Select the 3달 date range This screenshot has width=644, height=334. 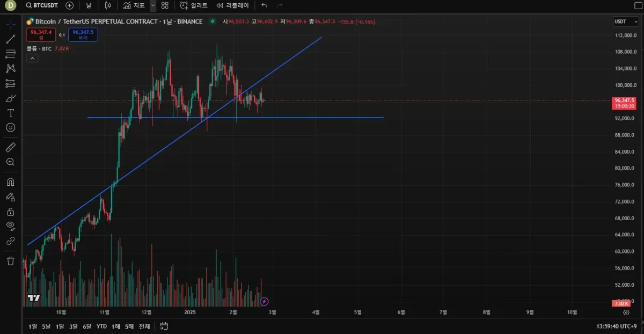click(x=74, y=326)
